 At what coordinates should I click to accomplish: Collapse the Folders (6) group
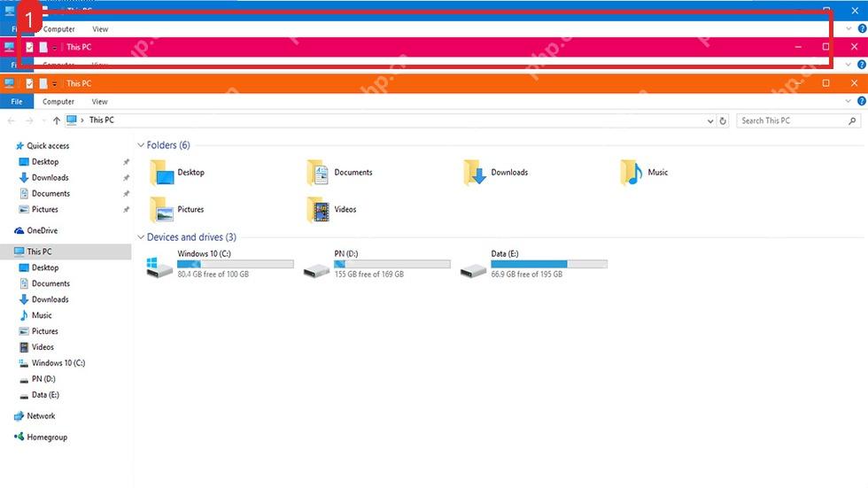tap(141, 145)
